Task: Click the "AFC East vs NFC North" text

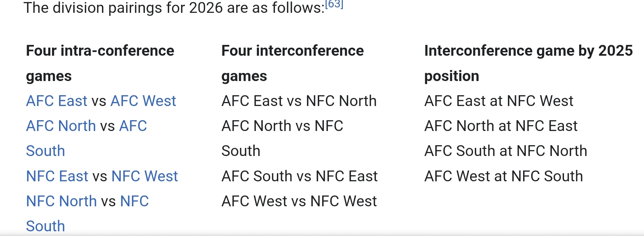Action: click(299, 101)
